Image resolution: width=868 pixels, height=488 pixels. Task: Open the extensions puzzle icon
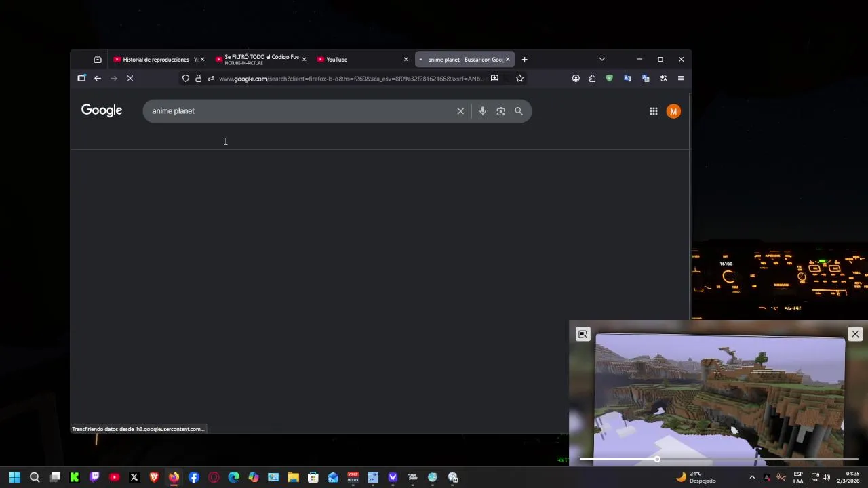click(592, 79)
